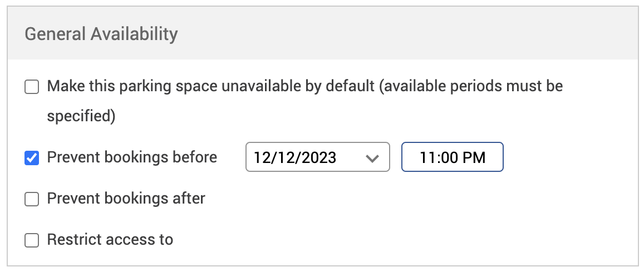Click the dropdown chevron beside 12/12/2023
Image resolution: width=644 pixels, height=272 pixels.
[371, 158]
